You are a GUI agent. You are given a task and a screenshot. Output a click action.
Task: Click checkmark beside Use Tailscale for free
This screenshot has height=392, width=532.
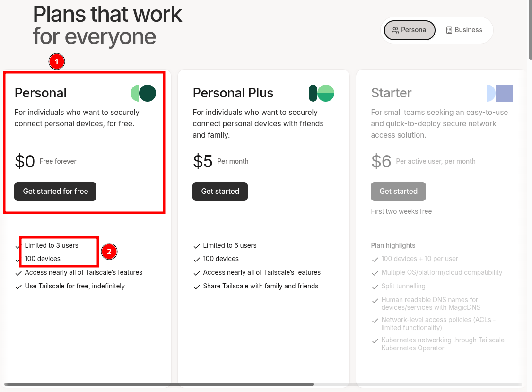(18, 287)
